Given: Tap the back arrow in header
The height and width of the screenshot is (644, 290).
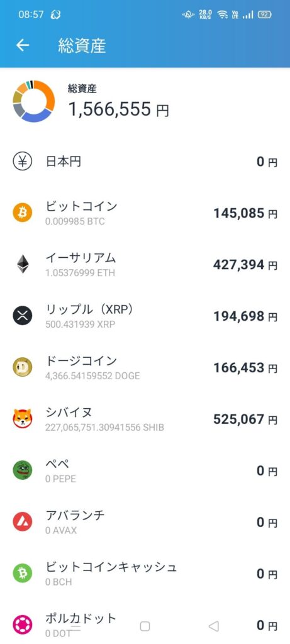Looking at the screenshot, I should (23, 45).
